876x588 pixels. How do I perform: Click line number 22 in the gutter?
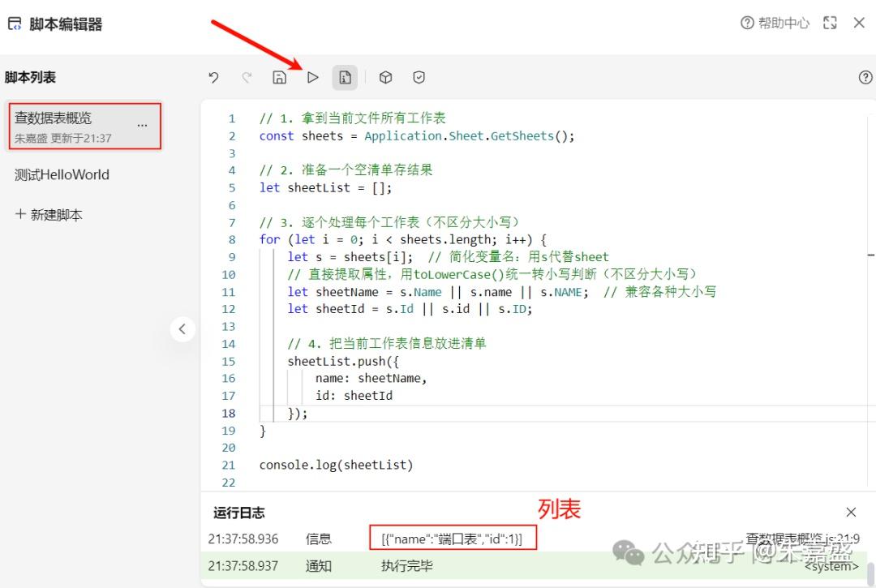[229, 483]
